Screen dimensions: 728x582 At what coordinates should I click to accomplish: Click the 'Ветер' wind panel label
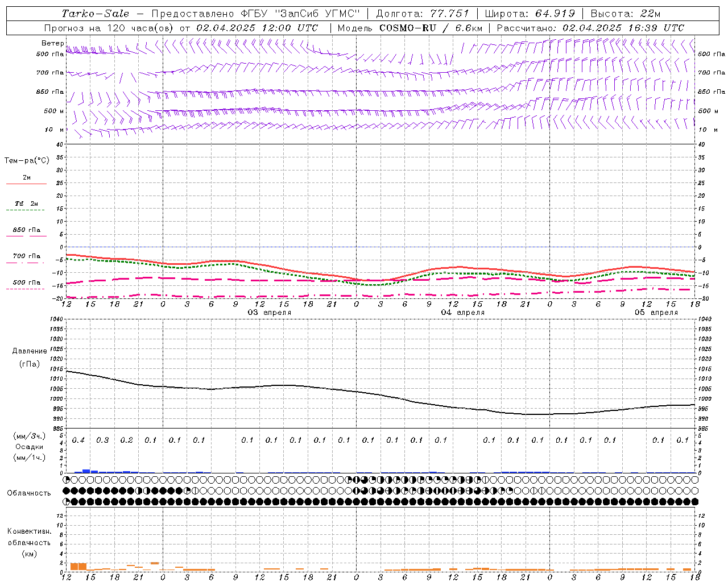tap(52, 43)
